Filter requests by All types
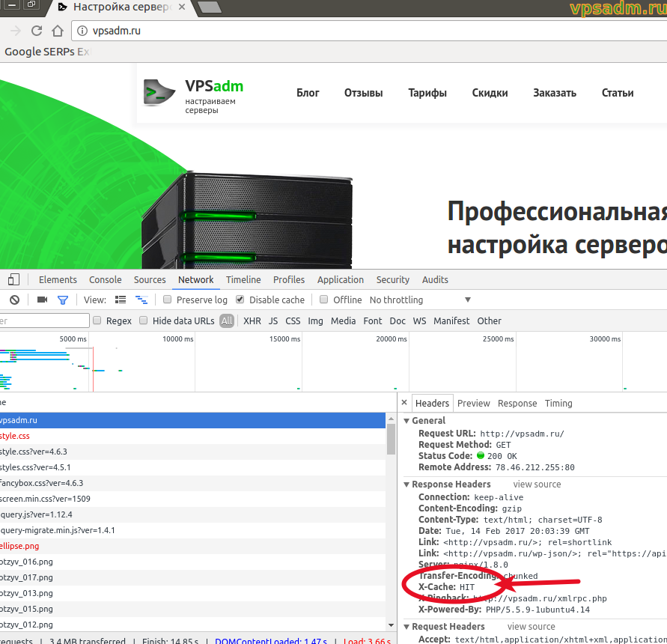Viewport: 667px width, 644px height. coord(227,321)
